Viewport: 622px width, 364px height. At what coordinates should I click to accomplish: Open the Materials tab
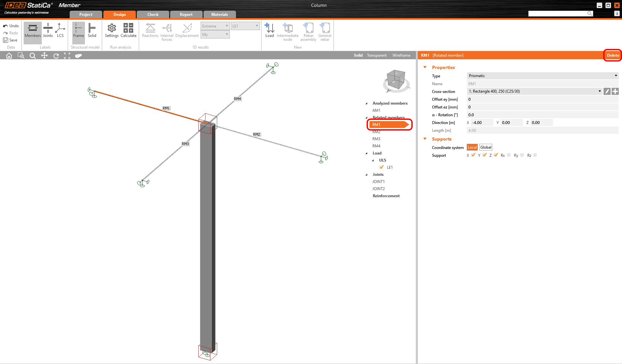click(x=219, y=15)
